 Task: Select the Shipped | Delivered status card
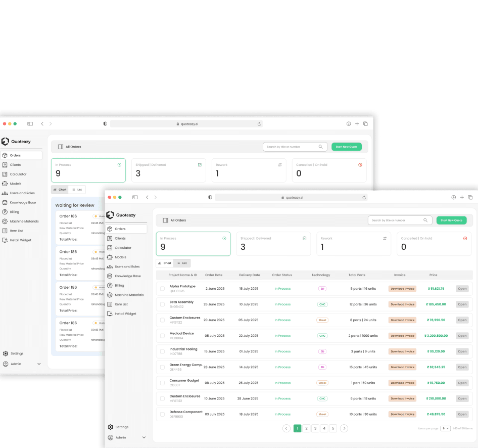click(x=273, y=244)
